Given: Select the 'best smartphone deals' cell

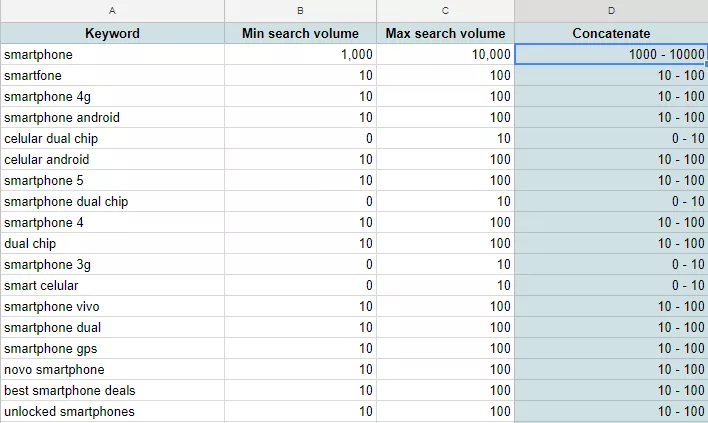Looking at the screenshot, I should coord(112,390).
